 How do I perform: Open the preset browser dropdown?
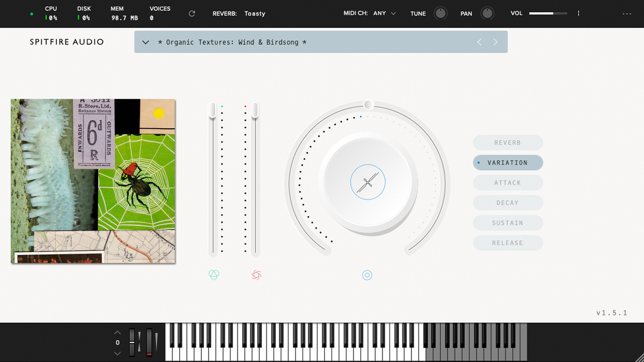[145, 42]
